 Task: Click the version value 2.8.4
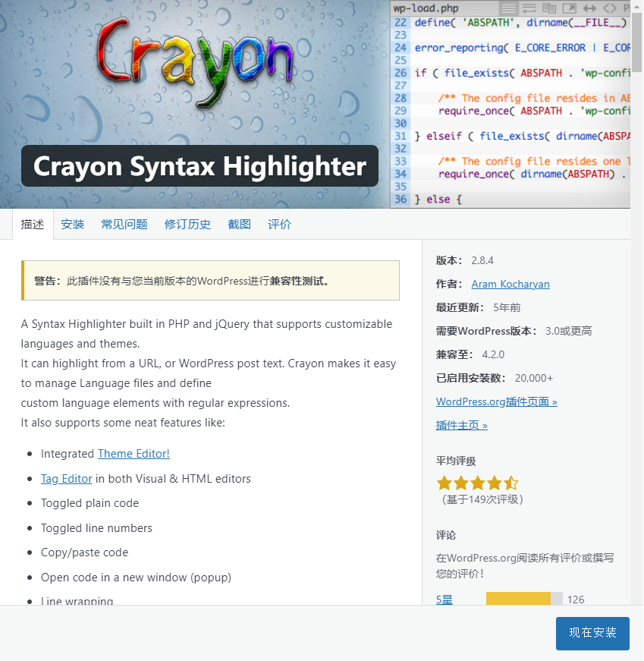click(482, 260)
